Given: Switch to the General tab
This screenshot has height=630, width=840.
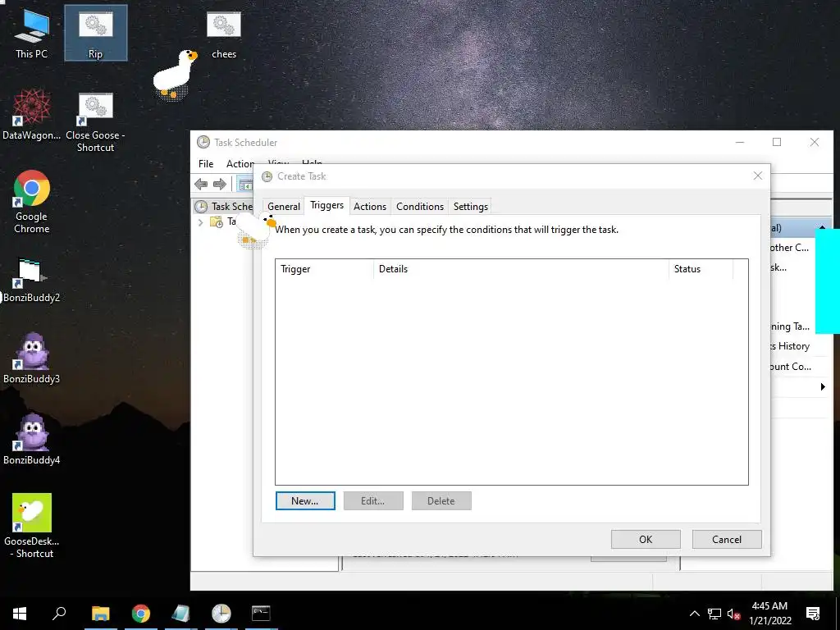Looking at the screenshot, I should click(283, 206).
